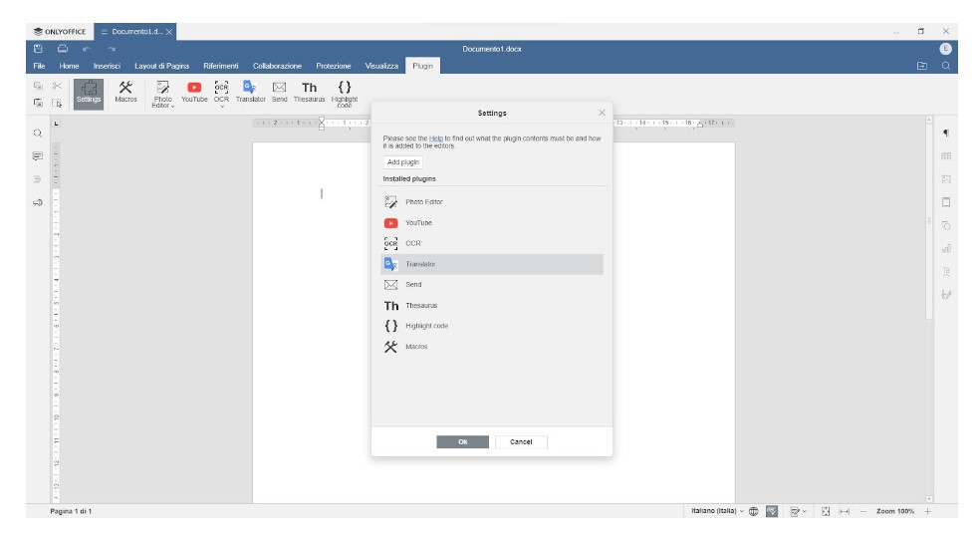
Task: Open paragraph settings in right sidebar
Action: click(946, 134)
